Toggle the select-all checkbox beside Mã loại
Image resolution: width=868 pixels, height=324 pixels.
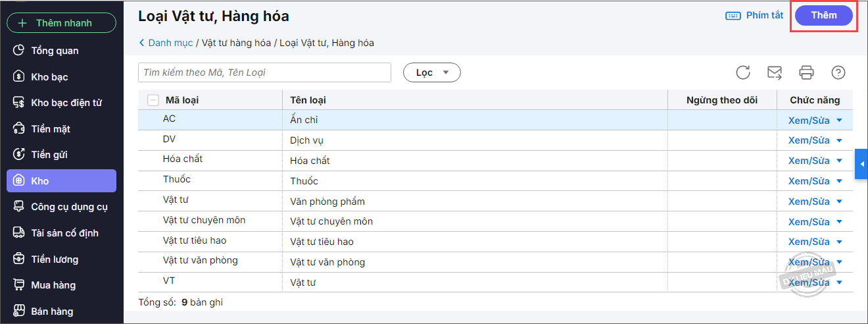153,100
